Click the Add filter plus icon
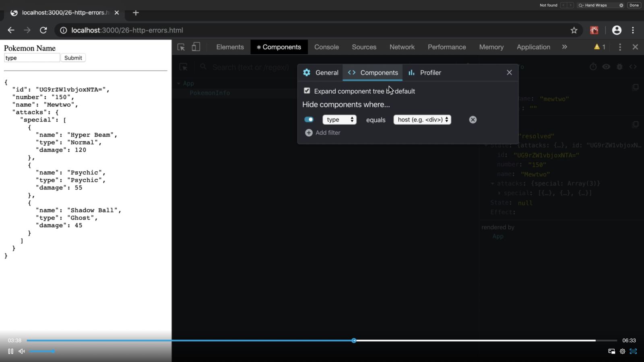Viewport: 644px width, 362px height. click(309, 133)
